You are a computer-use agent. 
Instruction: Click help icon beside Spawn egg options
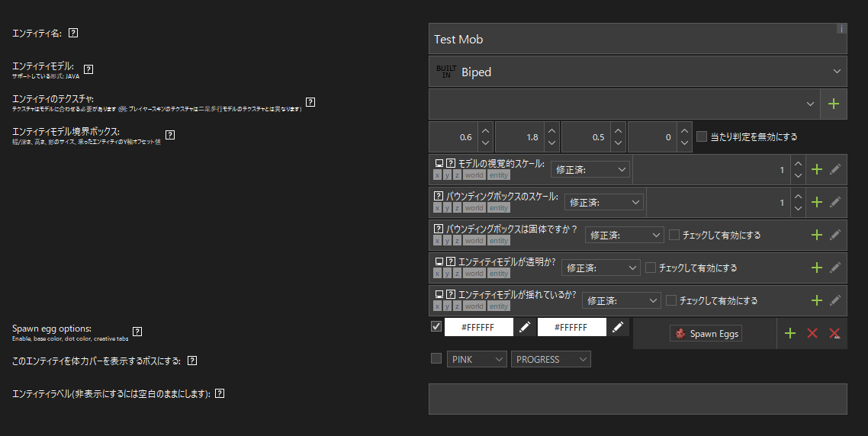tap(137, 332)
